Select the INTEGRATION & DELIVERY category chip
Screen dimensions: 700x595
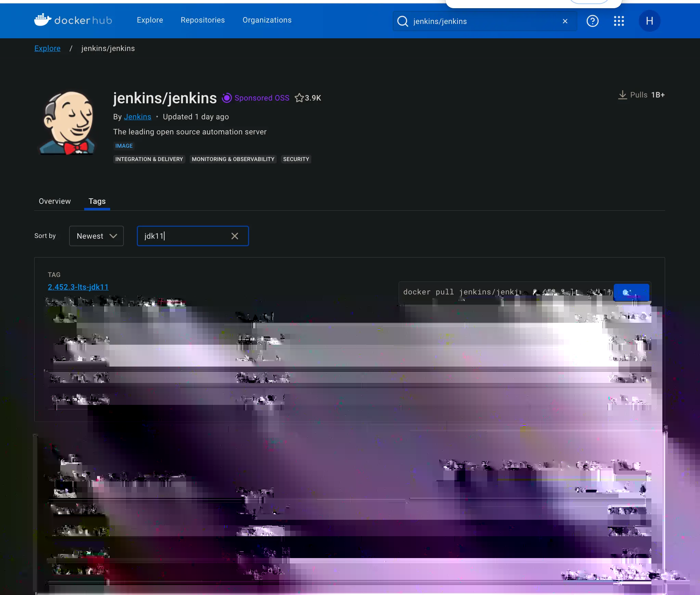click(149, 159)
